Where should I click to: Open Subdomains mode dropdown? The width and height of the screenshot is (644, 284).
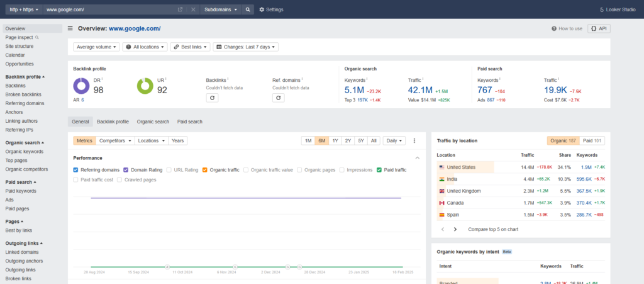pos(221,9)
